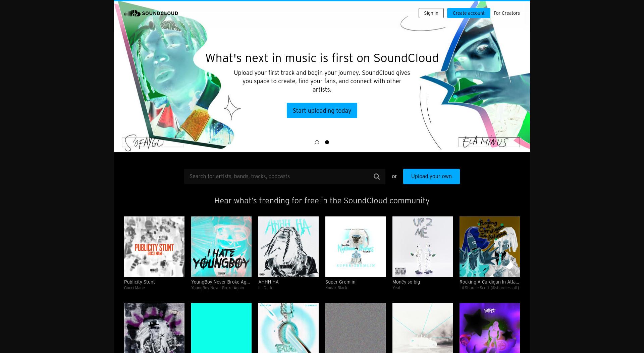Viewport: 644px width, 353px height.
Task: Open the Up 2 Me cover artwork
Action: pos(423,247)
